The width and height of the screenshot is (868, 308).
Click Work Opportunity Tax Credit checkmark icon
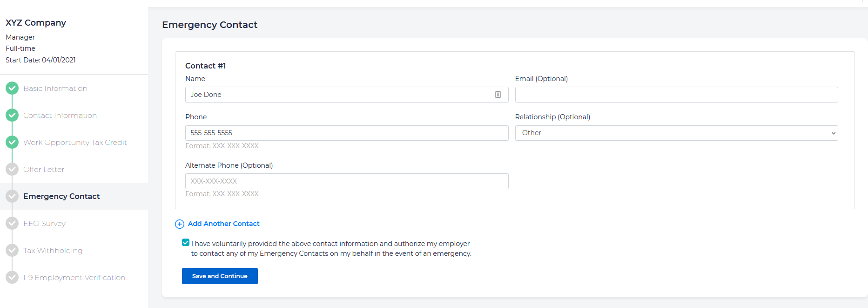point(12,142)
